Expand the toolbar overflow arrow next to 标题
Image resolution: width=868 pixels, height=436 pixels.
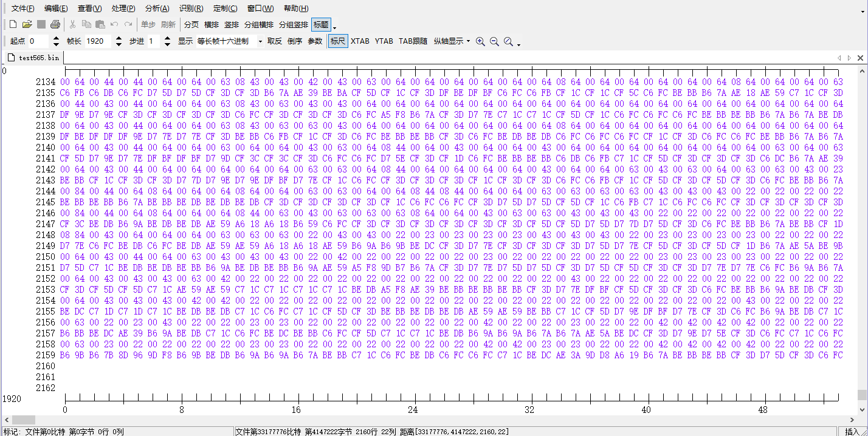coord(334,27)
